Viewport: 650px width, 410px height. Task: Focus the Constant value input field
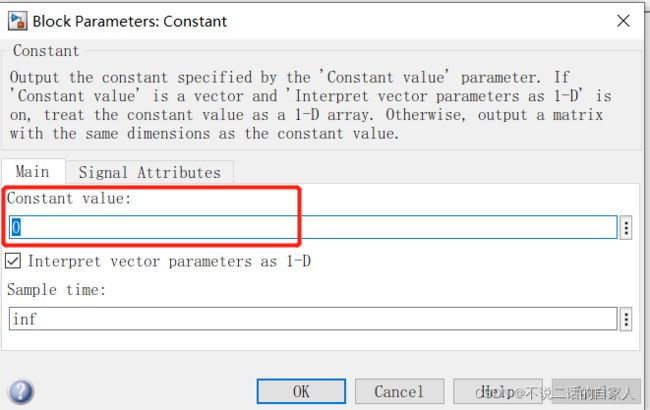(x=313, y=228)
